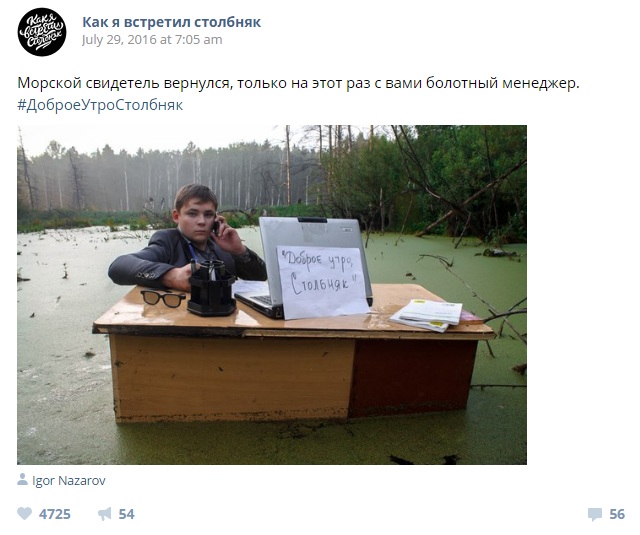Open the swamp office photo in the viewer
This screenshot has height=535, width=640.
272,295
